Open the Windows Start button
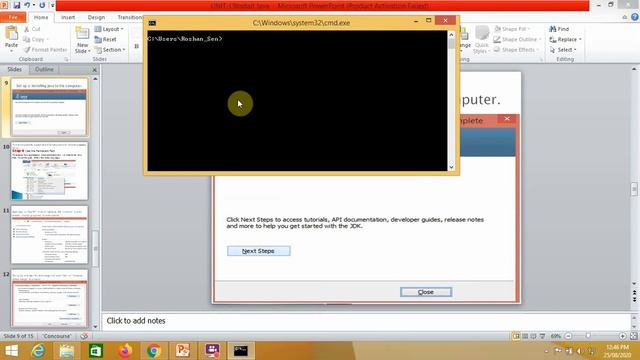 click(11, 351)
